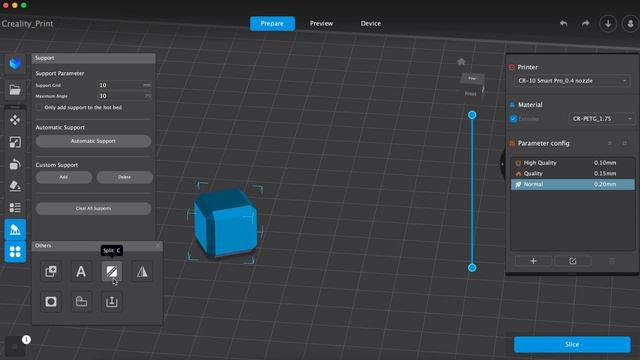
Task: Click Delete under Custom Support
Action: [124, 177]
